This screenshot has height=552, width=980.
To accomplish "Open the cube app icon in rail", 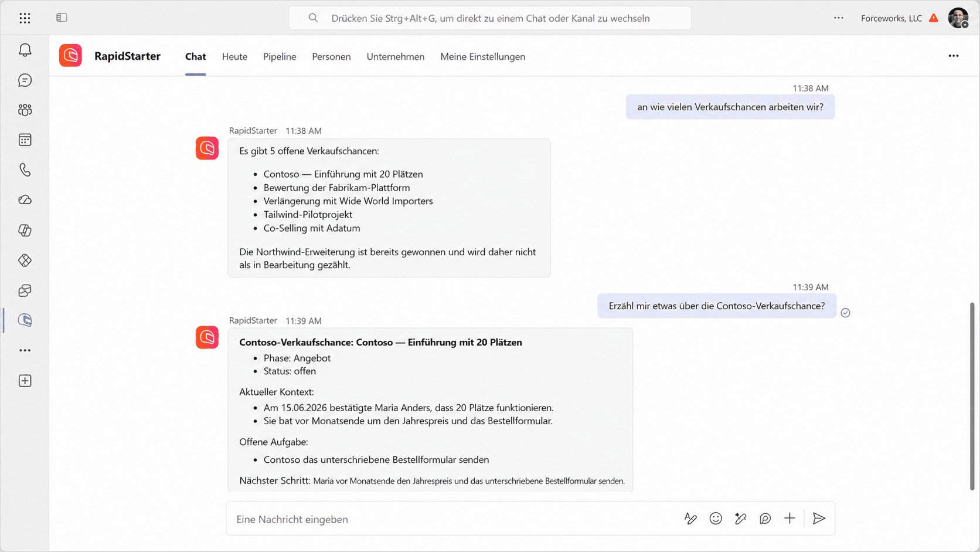I will pos(25,290).
